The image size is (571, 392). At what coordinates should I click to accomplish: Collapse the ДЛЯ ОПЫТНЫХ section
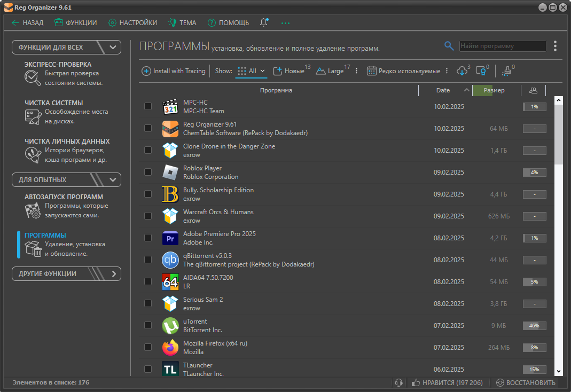click(113, 180)
